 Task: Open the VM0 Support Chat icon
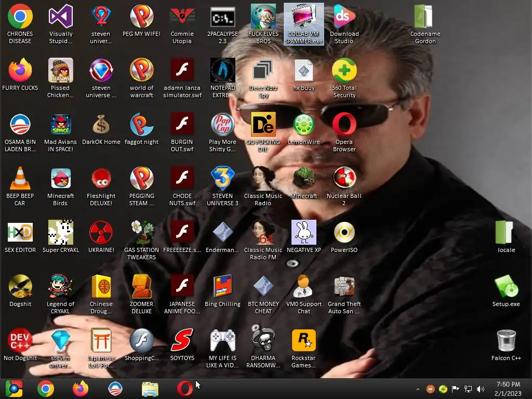(x=303, y=286)
